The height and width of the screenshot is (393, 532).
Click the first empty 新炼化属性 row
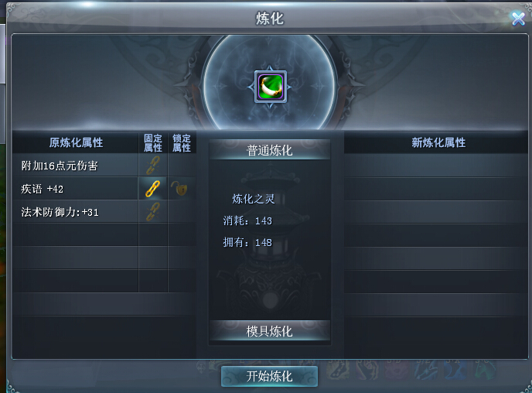click(x=436, y=166)
